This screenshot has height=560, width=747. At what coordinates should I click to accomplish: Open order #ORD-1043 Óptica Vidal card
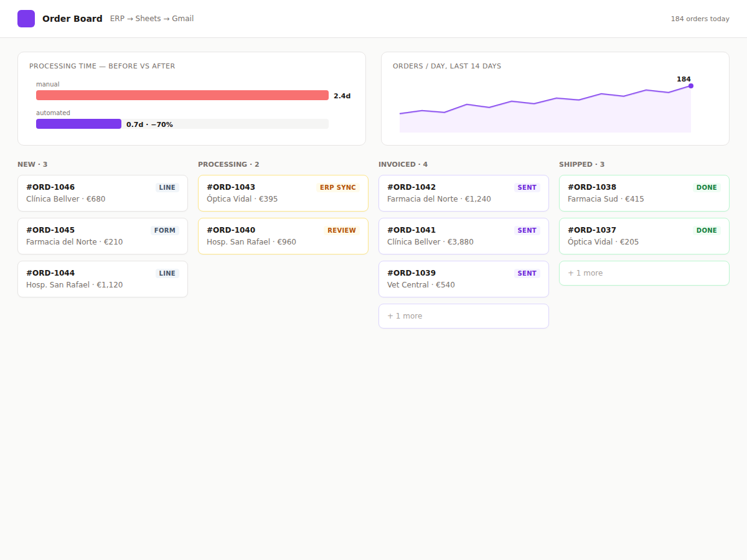(x=283, y=193)
